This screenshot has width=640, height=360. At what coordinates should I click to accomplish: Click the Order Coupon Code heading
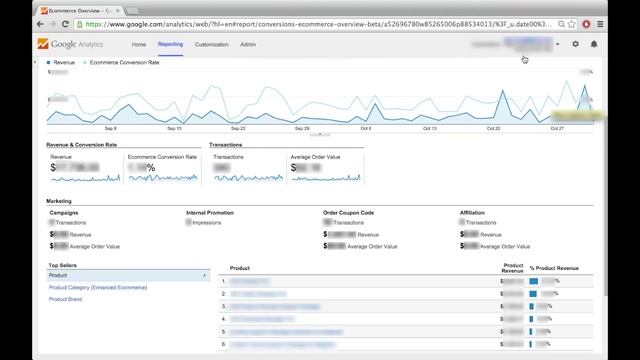[x=348, y=213]
